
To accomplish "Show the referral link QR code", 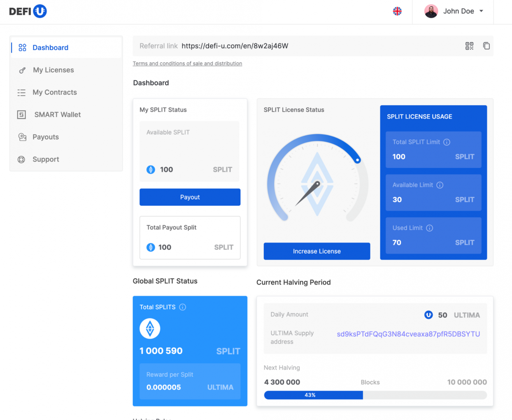I will (469, 46).
